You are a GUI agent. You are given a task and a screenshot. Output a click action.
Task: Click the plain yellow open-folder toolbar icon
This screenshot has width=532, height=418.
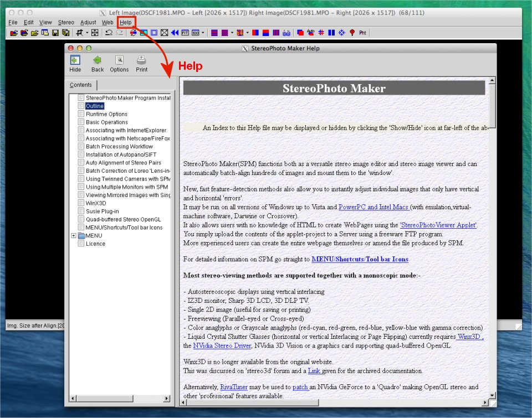click(34, 33)
